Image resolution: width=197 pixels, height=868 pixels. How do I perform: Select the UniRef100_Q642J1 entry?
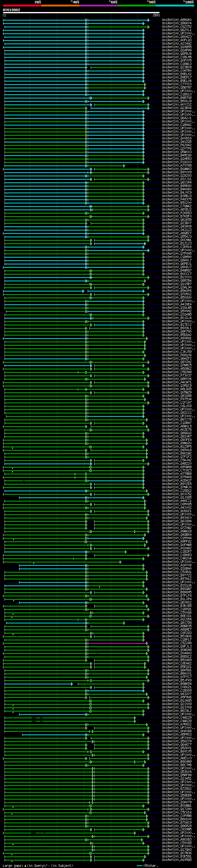coord(177,118)
